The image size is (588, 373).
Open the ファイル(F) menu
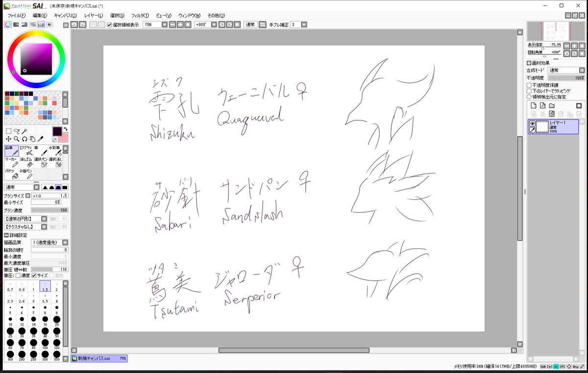[17, 16]
